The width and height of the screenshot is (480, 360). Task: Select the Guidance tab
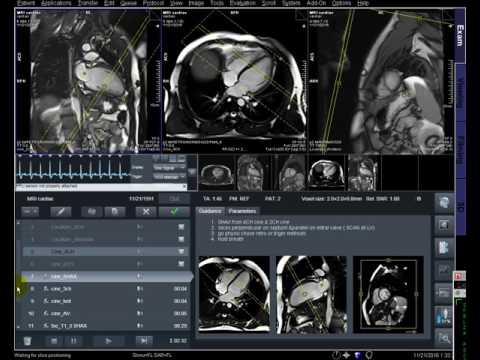pos(210,211)
